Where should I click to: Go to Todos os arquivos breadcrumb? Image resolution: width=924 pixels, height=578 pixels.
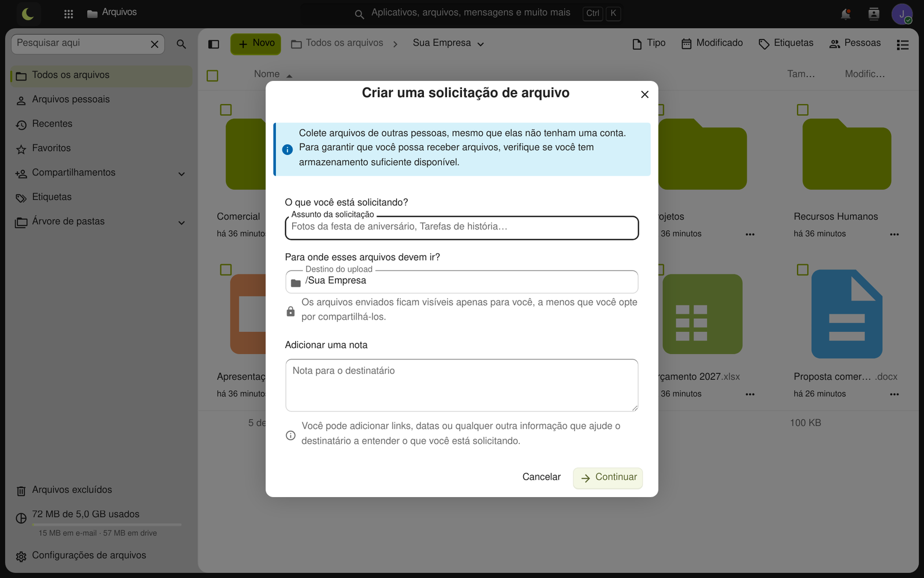pyautogui.click(x=337, y=43)
